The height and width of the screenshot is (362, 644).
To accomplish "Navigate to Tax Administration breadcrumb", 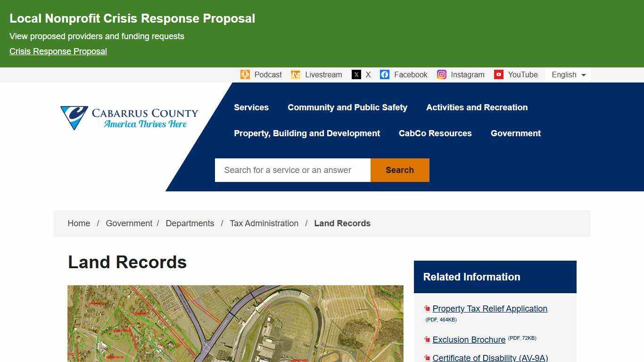I will [264, 223].
